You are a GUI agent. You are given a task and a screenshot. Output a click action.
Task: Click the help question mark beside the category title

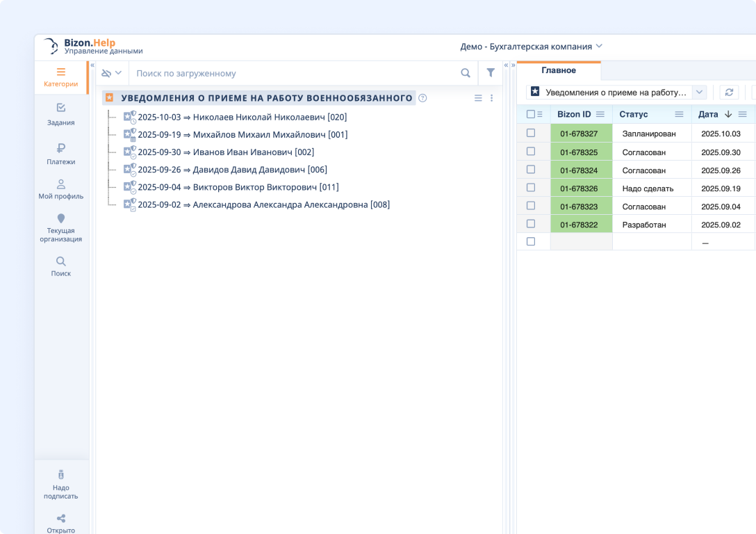[x=422, y=98]
